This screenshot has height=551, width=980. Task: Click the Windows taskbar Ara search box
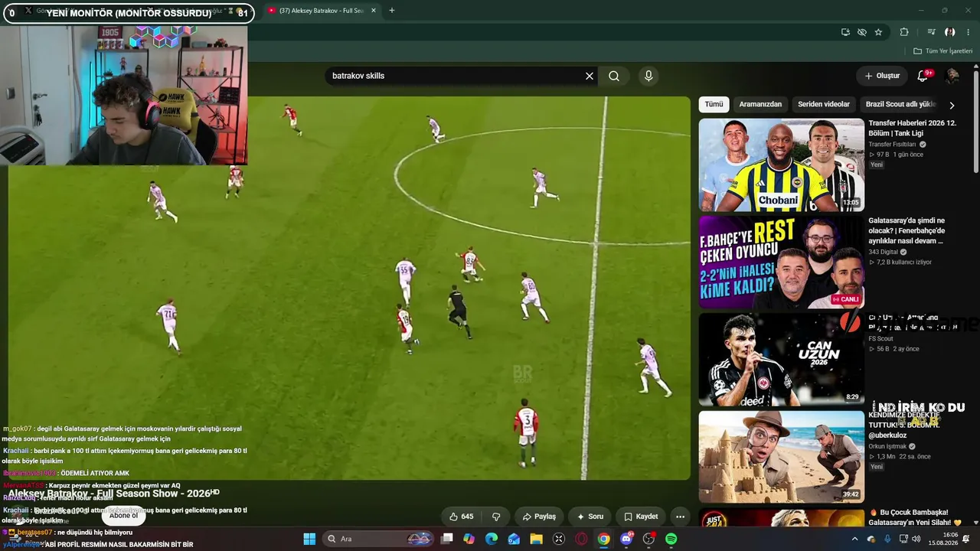[378, 539]
